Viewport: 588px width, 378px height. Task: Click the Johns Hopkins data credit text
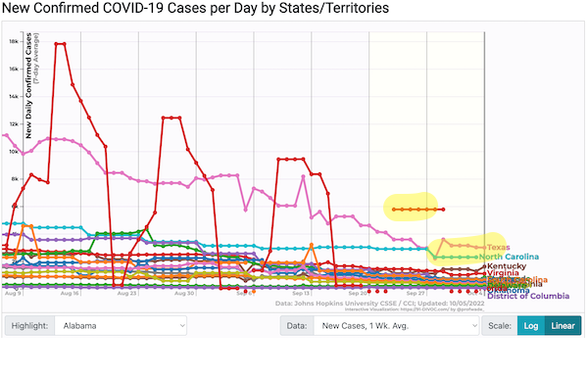(x=379, y=304)
